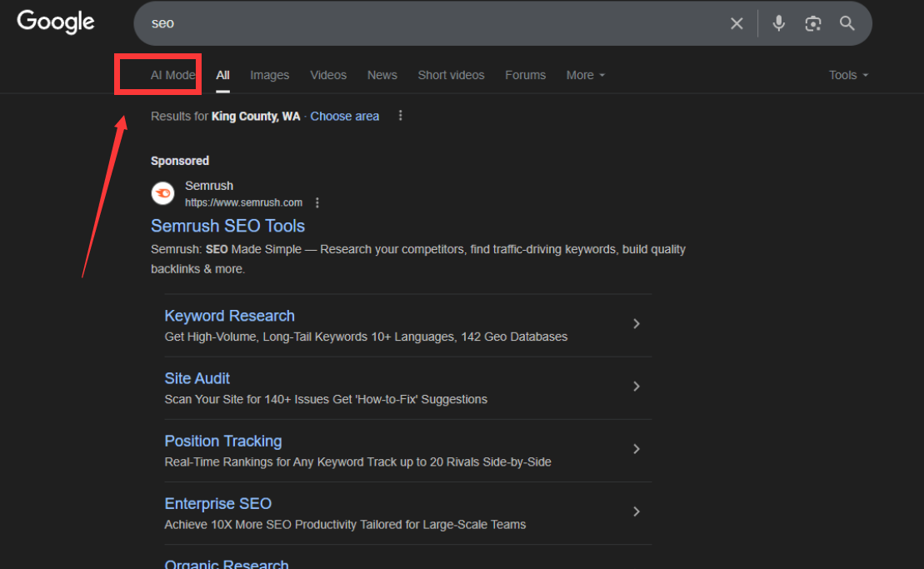Open the Keyword Research sitelink
Screen dimensions: 924x569
(x=229, y=316)
